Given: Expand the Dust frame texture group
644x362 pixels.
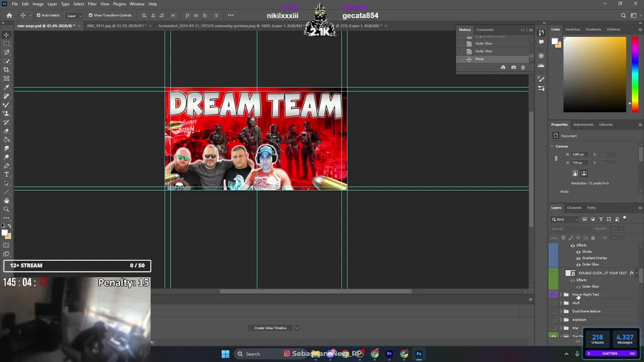Looking at the screenshot, I should point(561,311).
